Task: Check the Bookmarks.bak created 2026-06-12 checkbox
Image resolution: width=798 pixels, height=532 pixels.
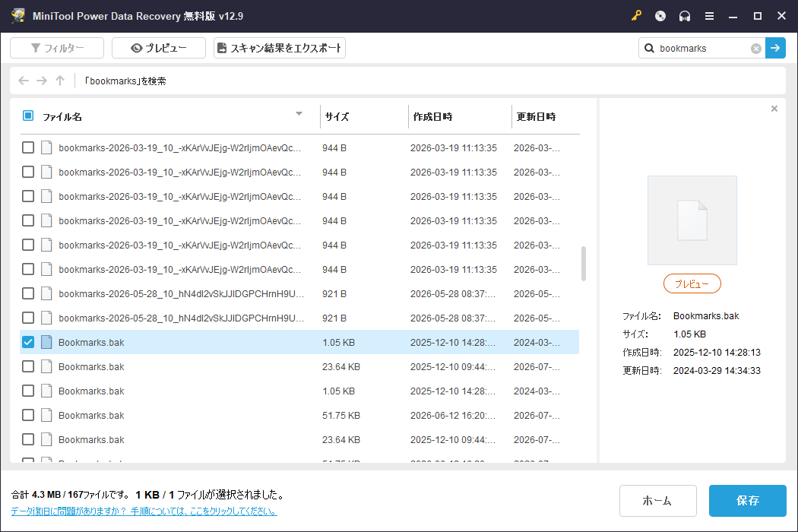Action: tap(28, 416)
